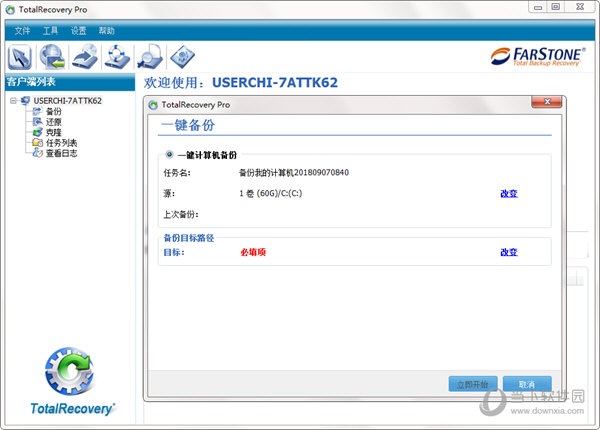This screenshot has width=600, height=430.
Task: Click the source text 1 卷 (60G)/C:(C:)
Action: [271, 194]
